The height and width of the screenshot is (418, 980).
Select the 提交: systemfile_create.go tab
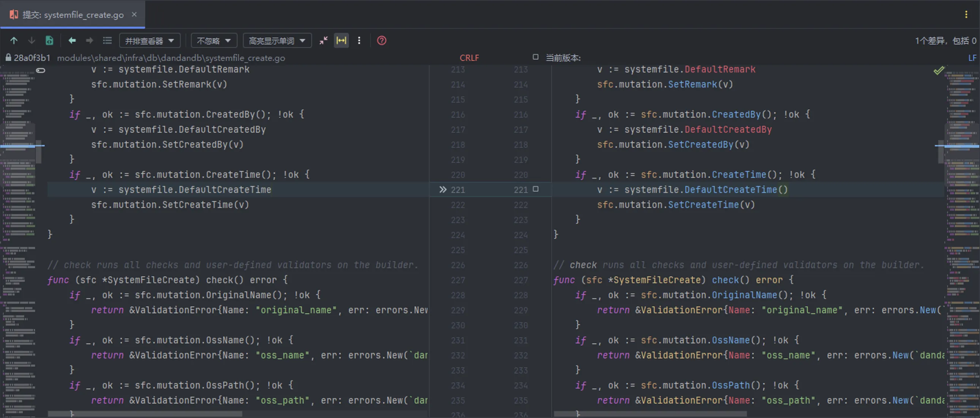[x=72, y=15]
